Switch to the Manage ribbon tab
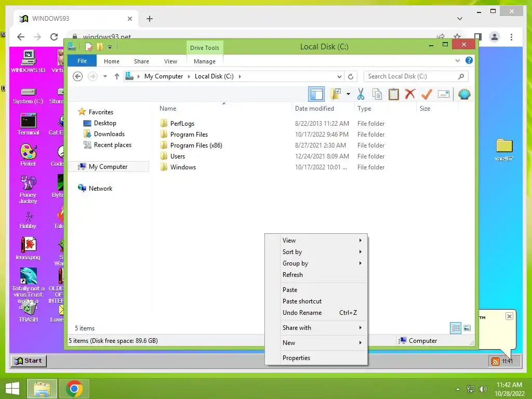The height and width of the screenshot is (399, 532). pyautogui.click(x=205, y=61)
